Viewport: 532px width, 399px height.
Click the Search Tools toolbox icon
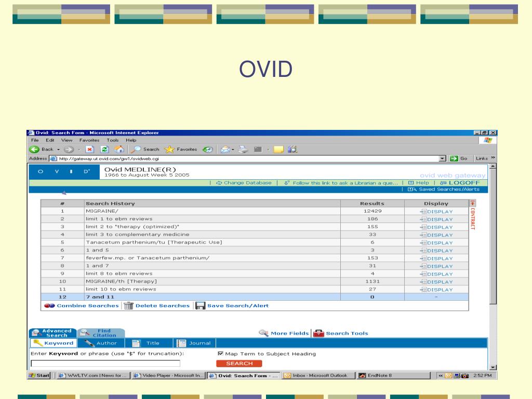pyautogui.click(x=318, y=333)
